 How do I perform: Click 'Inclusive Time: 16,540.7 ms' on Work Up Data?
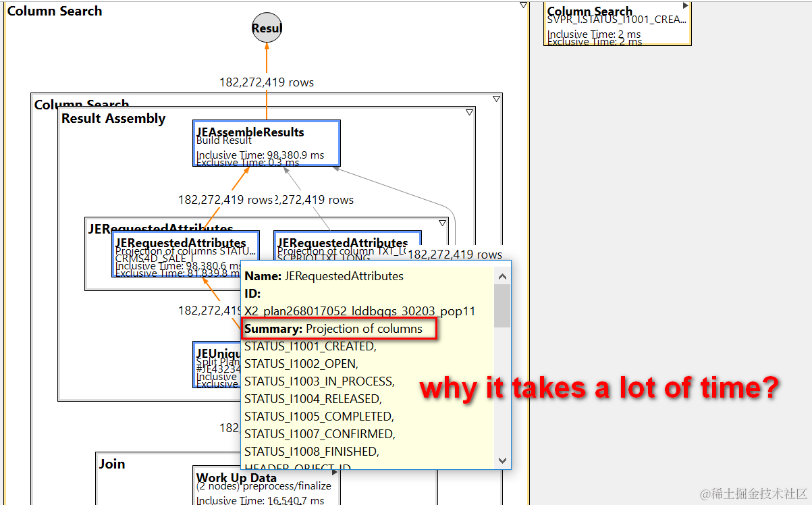pyautogui.click(x=261, y=500)
